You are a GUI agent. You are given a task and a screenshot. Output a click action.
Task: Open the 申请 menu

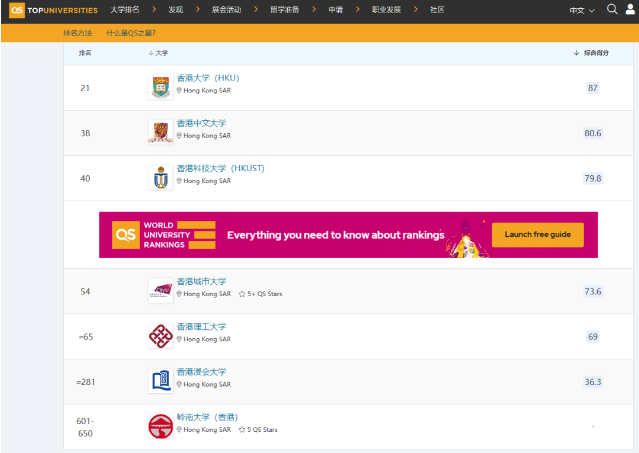[x=336, y=9]
